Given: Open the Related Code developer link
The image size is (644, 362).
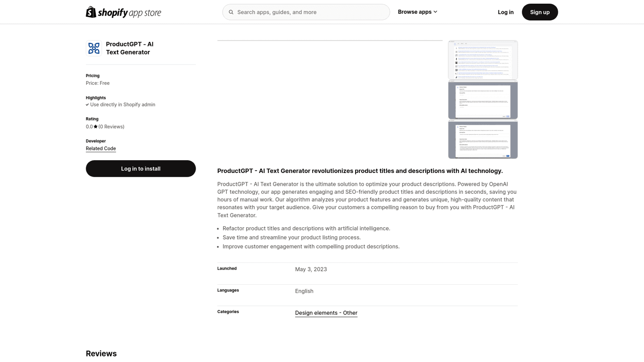Looking at the screenshot, I should [101, 148].
